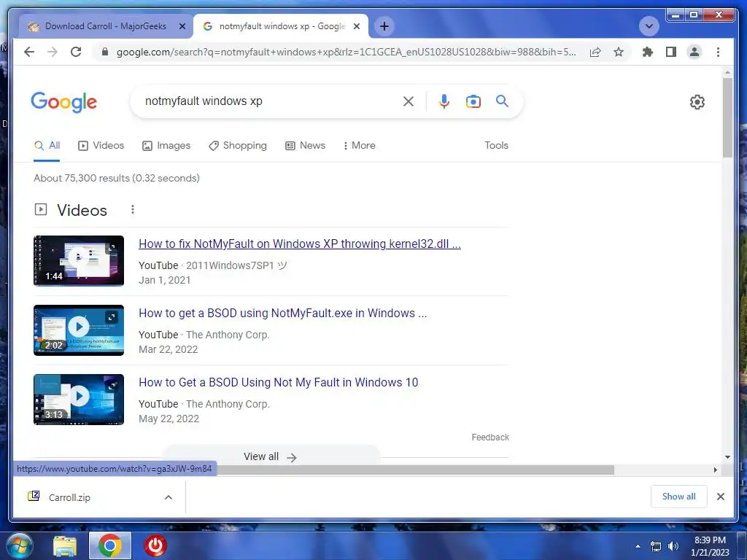Open Chrome three-dot menu
This screenshot has width=747, height=560.
pos(718,52)
